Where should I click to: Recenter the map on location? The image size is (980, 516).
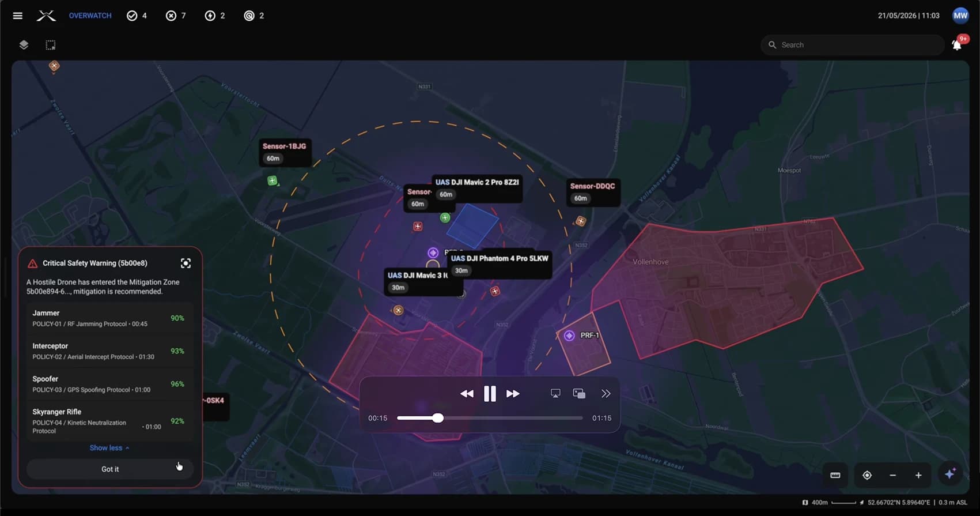pos(867,475)
